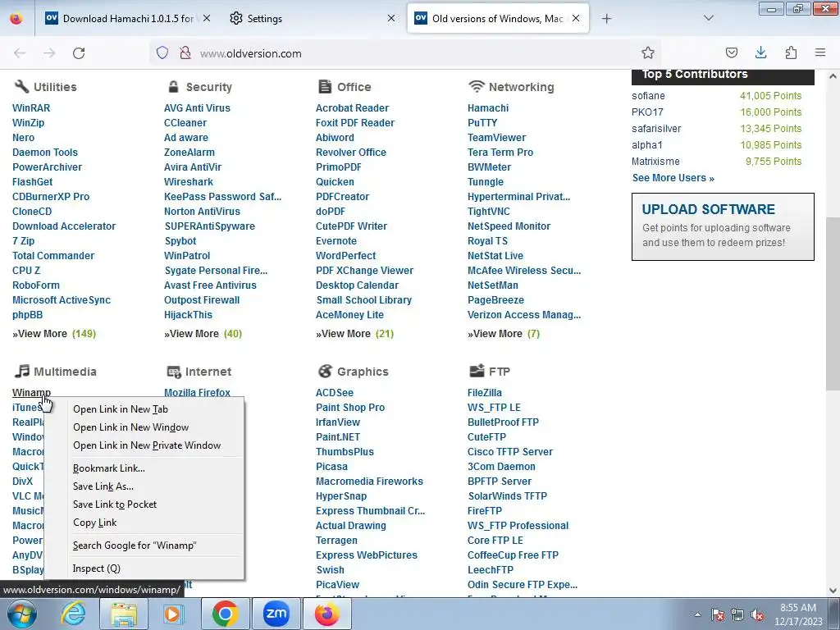Open Windows Explorer folder taskbar icon
This screenshot has height=630, width=840.
[x=123, y=614]
